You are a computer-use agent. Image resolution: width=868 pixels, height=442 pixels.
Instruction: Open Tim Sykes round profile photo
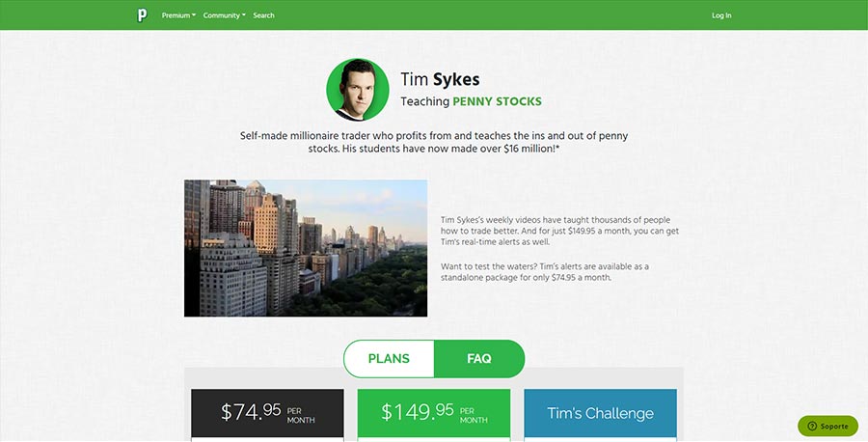pos(358,90)
